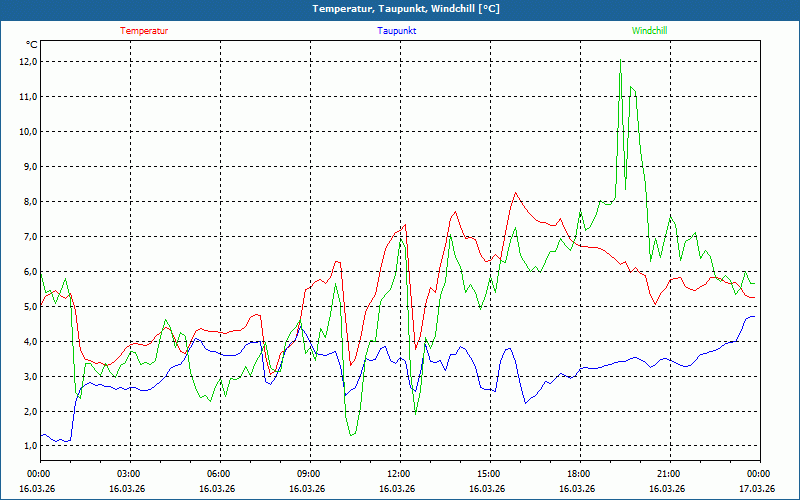Click the blue Taupunkt legend label
The height and width of the screenshot is (500, 800).
(397, 31)
